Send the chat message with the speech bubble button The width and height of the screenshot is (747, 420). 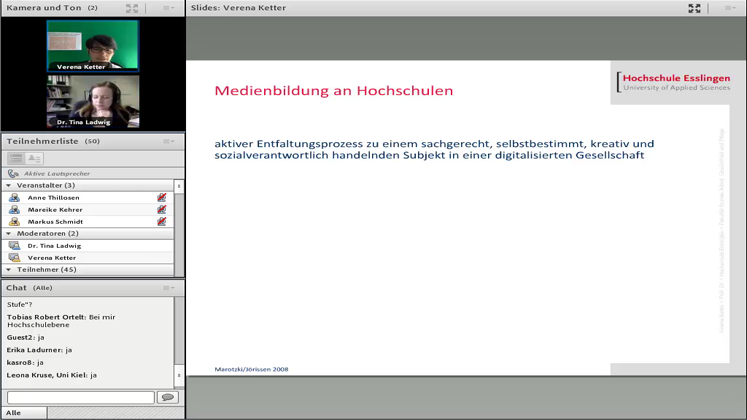[167, 398]
